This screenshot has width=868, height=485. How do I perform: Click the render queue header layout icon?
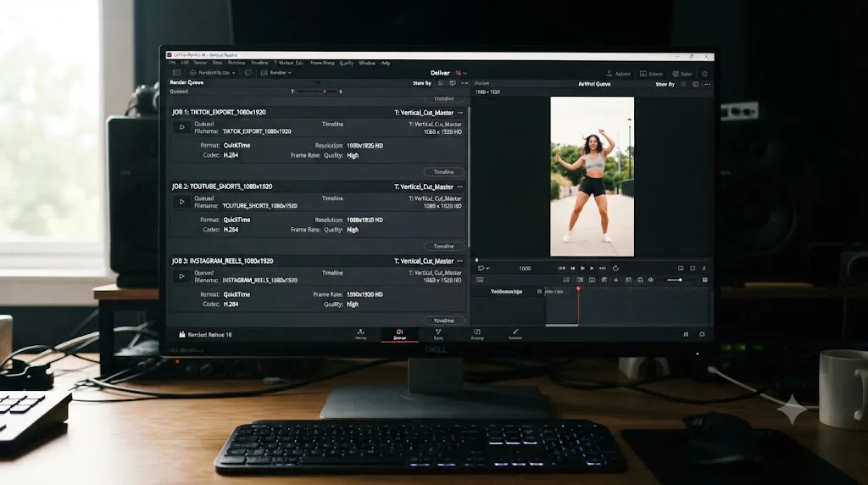pyautogui.click(x=453, y=83)
